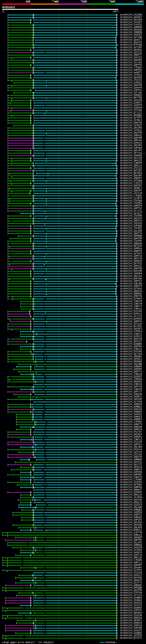This screenshot has width=146, height=644.
Task: Open UniRef100_Q84XC7 entry
Action: [x=131, y=40]
